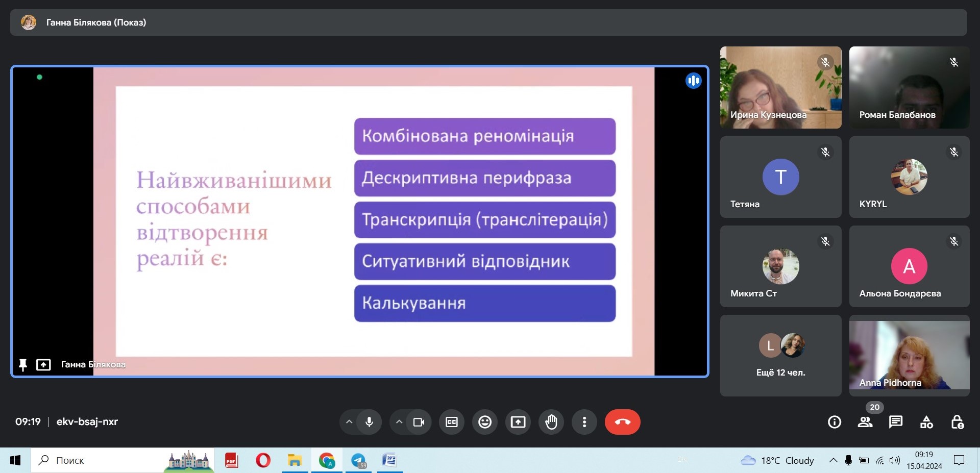The image size is (980, 473).
Task: Open the more options menu
Action: click(584, 422)
